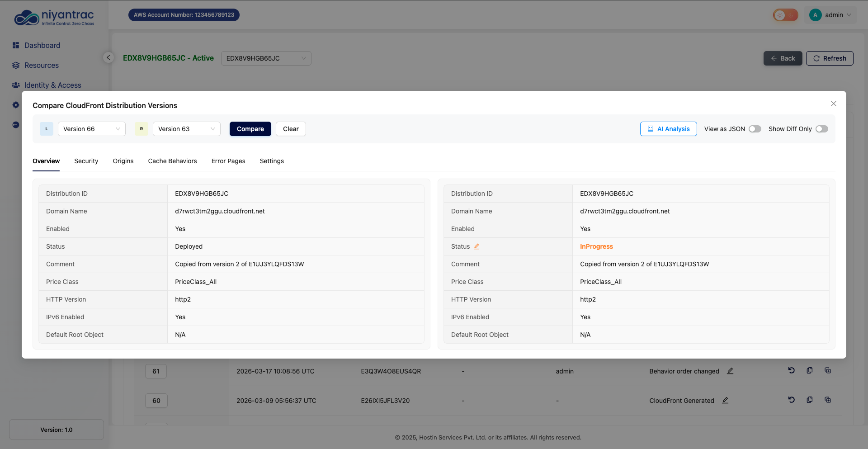Enable the View as JSON switch

(755, 129)
